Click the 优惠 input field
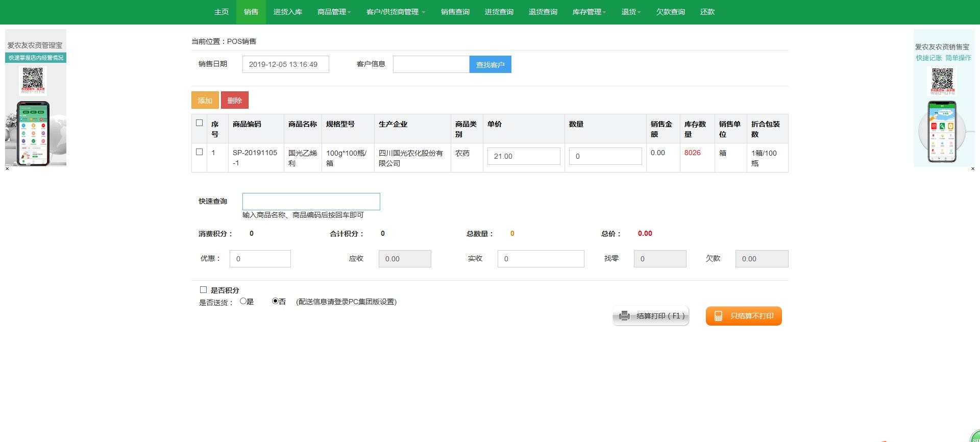This screenshot has width=980, height=442. [260, 259]
